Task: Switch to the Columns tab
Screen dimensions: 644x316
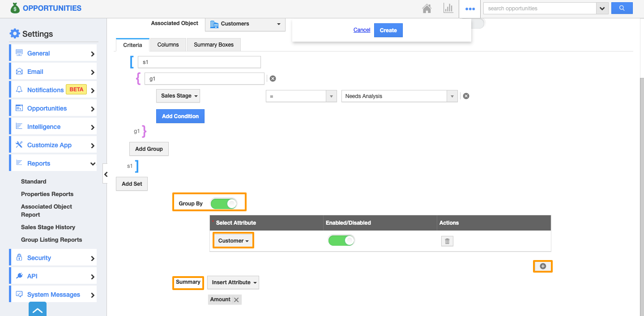Action: pyautogui.click(x=168, y=45)
